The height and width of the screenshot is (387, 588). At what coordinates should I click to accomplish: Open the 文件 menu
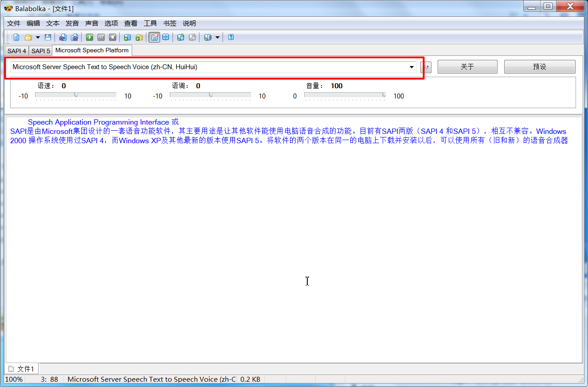click(14, 23)
